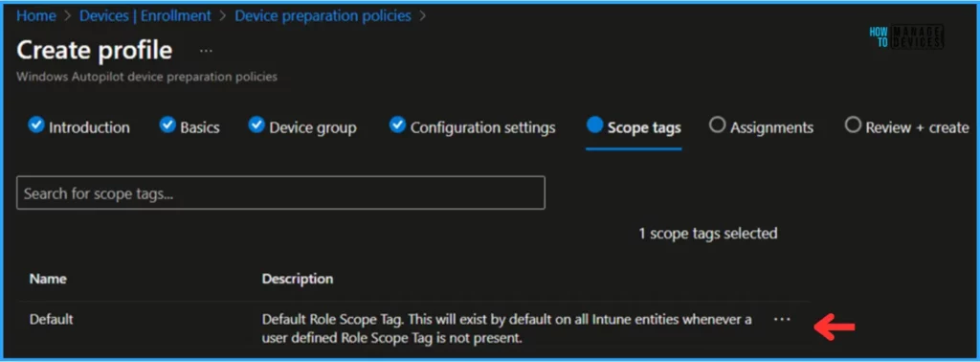Click the Configuration settings checkmark icon

(x=397, y=125)
